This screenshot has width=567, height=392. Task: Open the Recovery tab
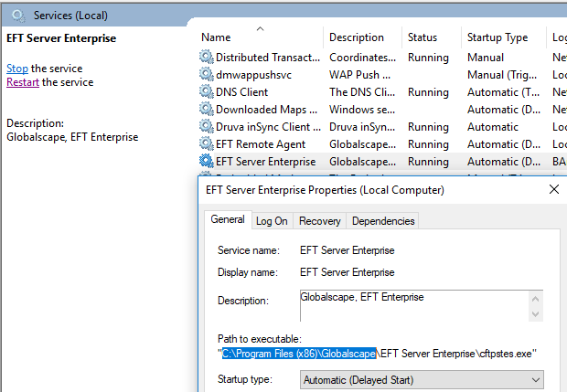(320, 221)
